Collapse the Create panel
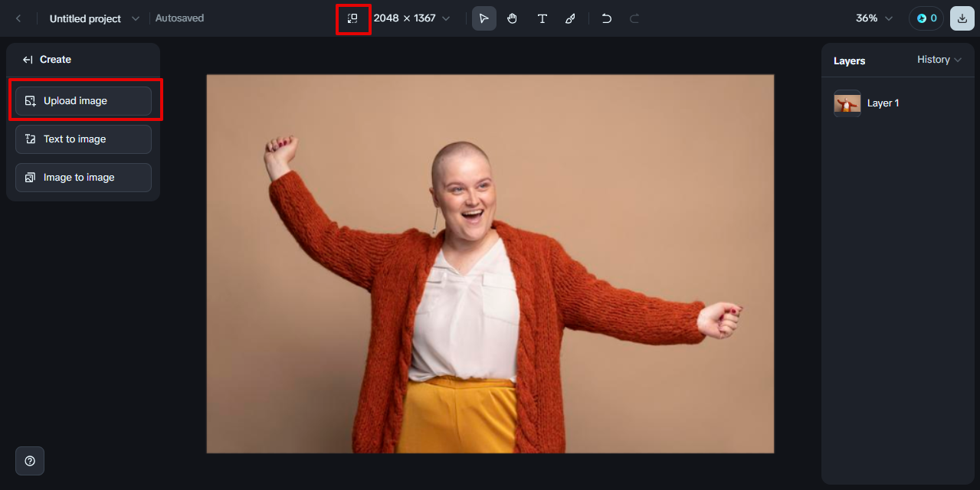 28,60
